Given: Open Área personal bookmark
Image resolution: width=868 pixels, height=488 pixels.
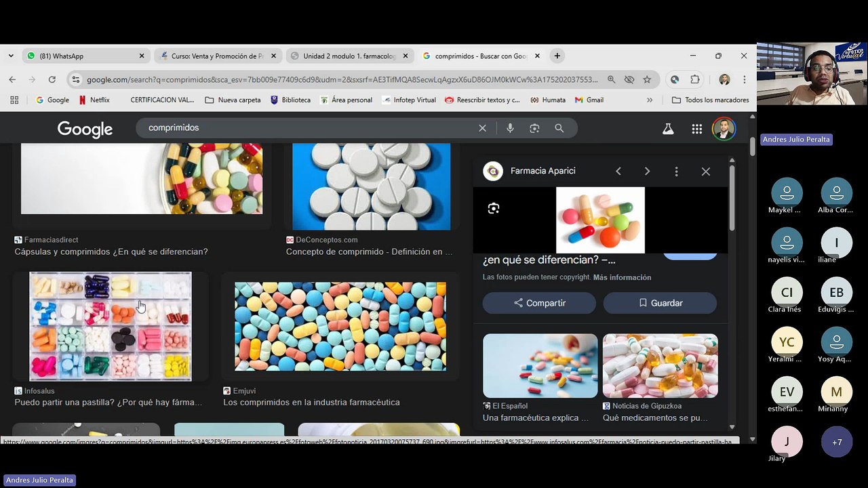Looking at the screenshot, I should point(346,100).
